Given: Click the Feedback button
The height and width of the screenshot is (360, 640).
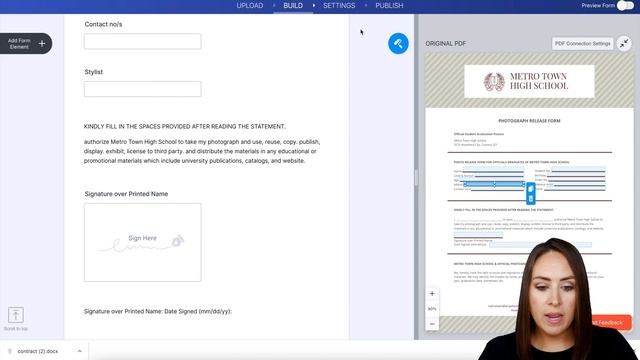Looking at the screenshot, I should (x=611, y=322).
